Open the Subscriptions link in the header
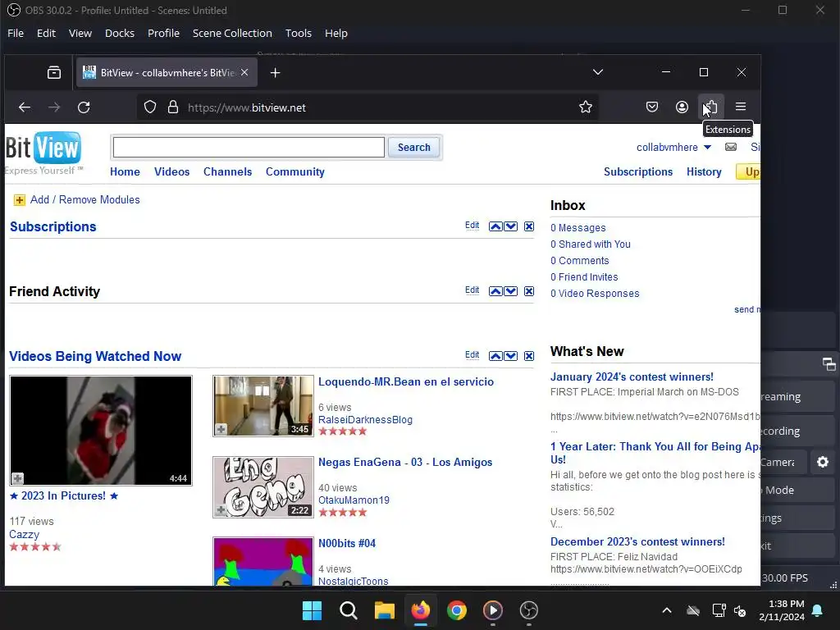The width and height of the screenshot is (840, 630). pyautogui.click(x=638, y=172)
